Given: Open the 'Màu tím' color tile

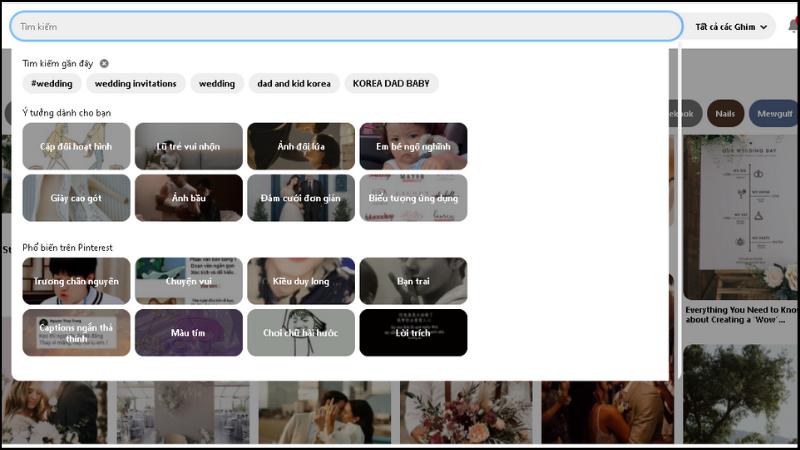Looking at the screenshot, I should pos(189,333).
